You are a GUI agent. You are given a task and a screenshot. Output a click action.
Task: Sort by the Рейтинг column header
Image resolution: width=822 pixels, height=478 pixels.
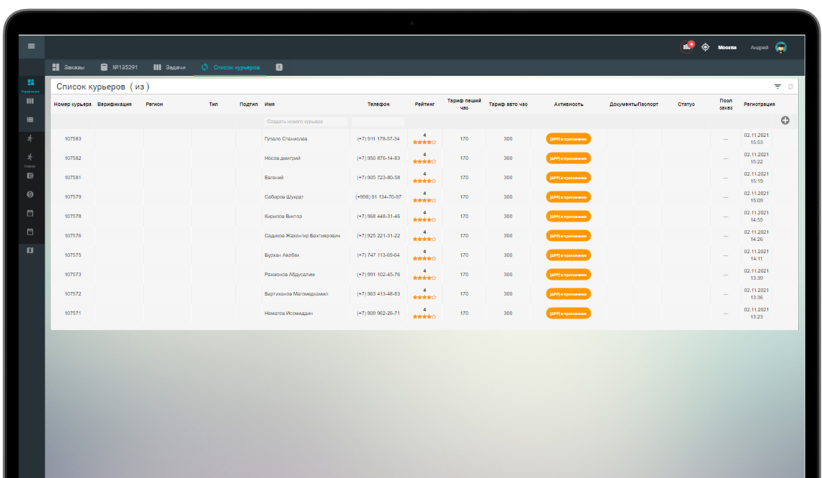coord(425,104)
